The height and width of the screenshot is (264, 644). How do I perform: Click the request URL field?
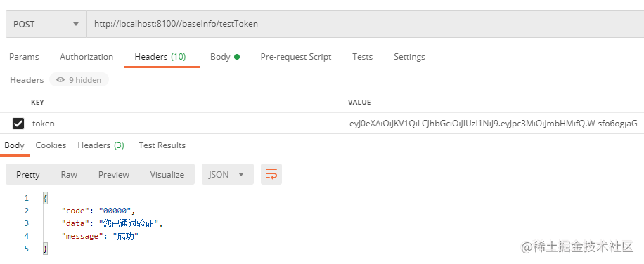pyautogui.click(x=365, y=24)
